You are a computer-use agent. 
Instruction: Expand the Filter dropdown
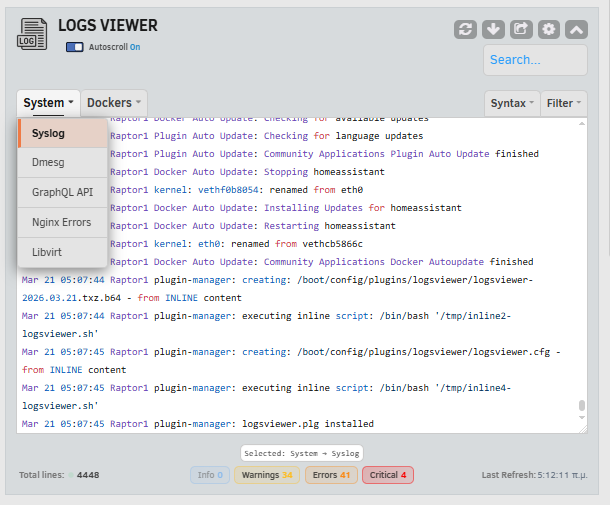pyautogui.click(x=564, y=103)
